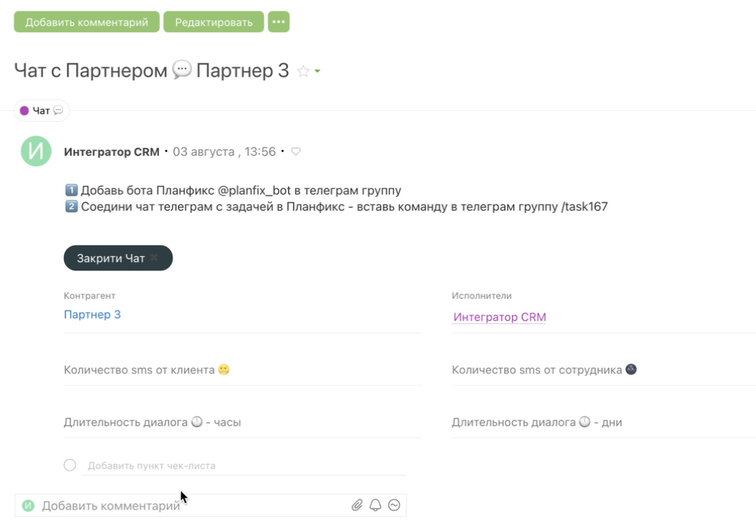Image resolution: width=756 pixels, height=532 pixels.
Task: Star the task as favorite
Action: tap(303, 72)
